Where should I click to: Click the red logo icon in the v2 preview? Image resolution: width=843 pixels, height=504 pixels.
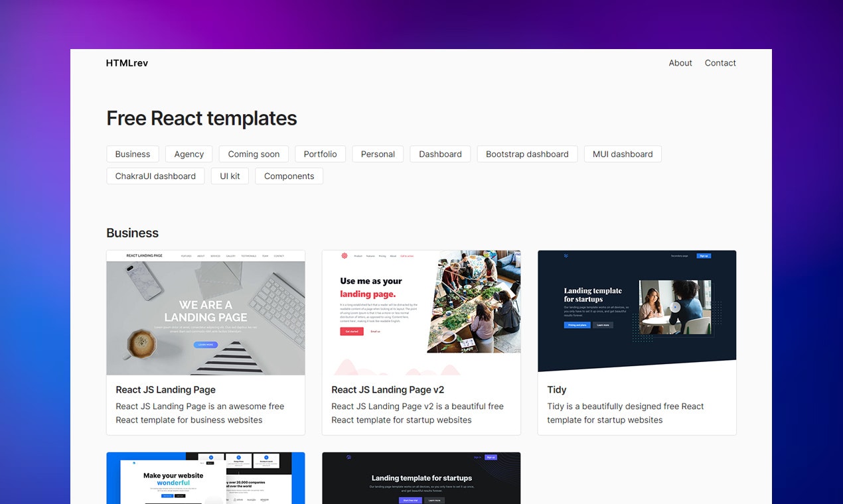click(345, 255)
